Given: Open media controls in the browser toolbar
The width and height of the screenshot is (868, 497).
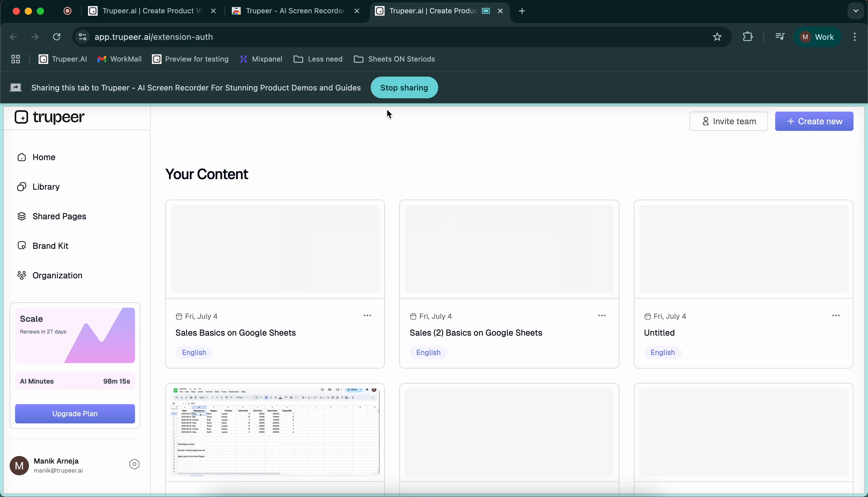Looking at the screenshot, I should point(780,36).
